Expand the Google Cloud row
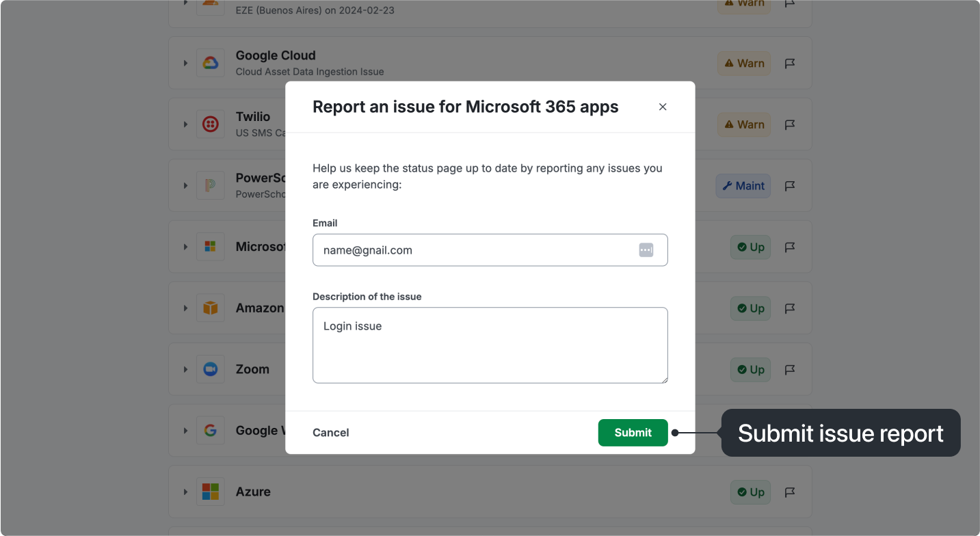980x536 pixels. [x=185, y=63]
